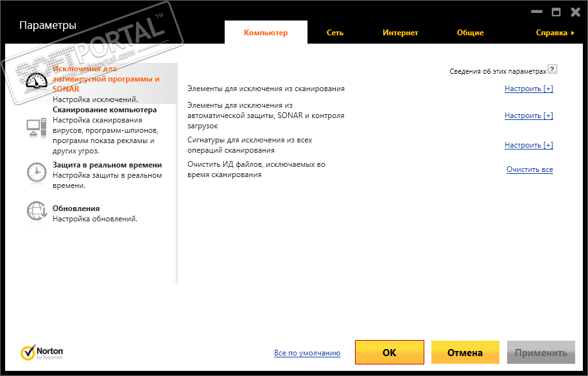Click the Сигнатуры для исключения label

coord(250,145)
